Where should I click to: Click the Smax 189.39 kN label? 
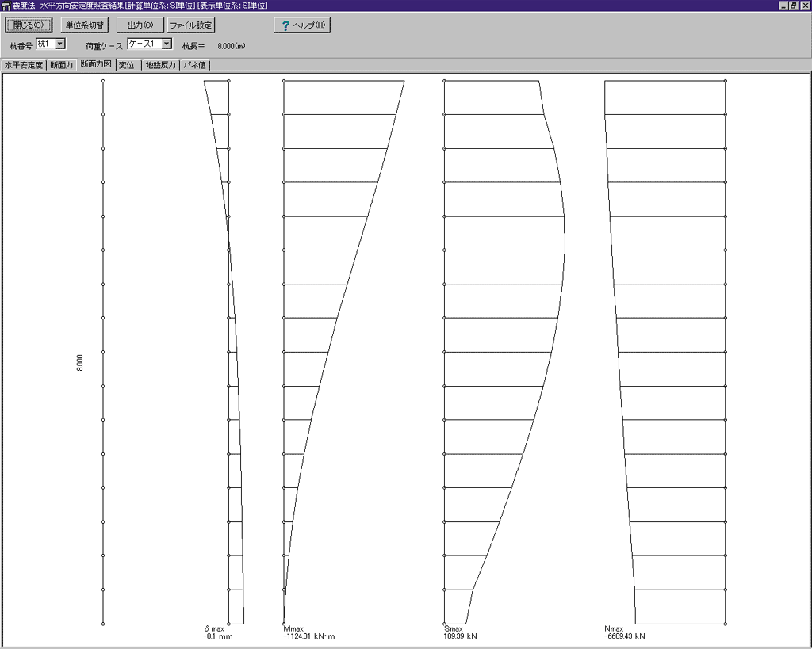point(461,636)
